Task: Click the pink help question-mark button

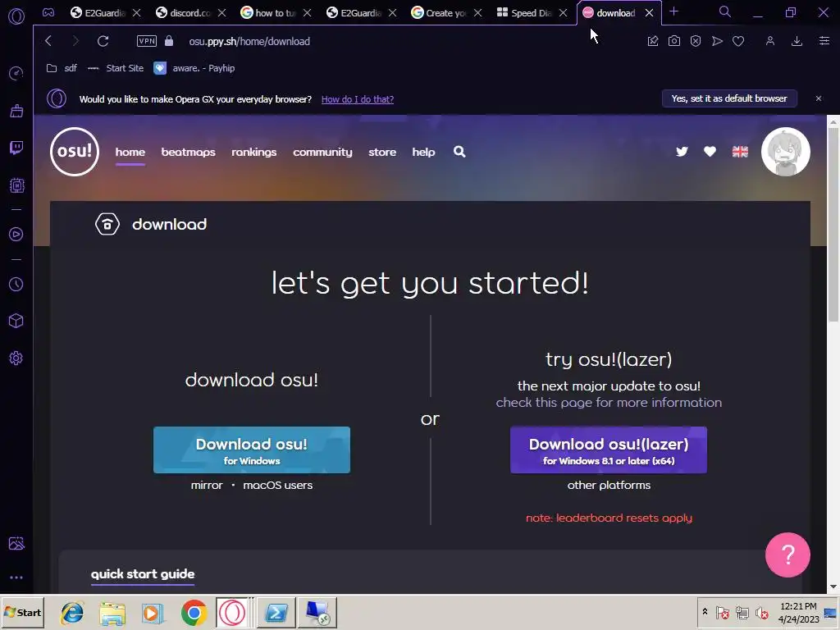Action: 787,555
